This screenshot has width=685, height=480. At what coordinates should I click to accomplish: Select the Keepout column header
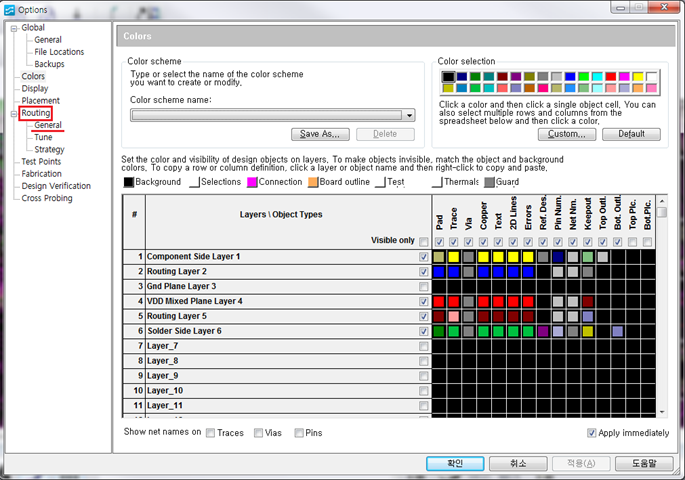pyautogui.click(x=588, y=214)
